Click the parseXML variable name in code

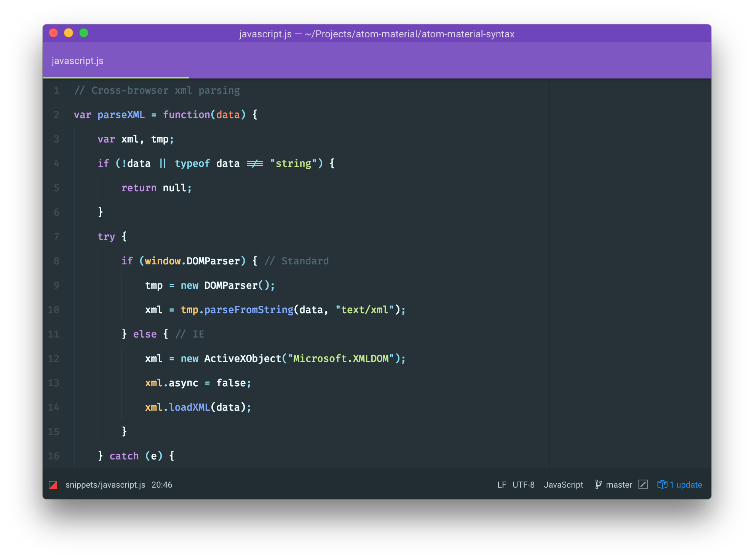(121, 115)
